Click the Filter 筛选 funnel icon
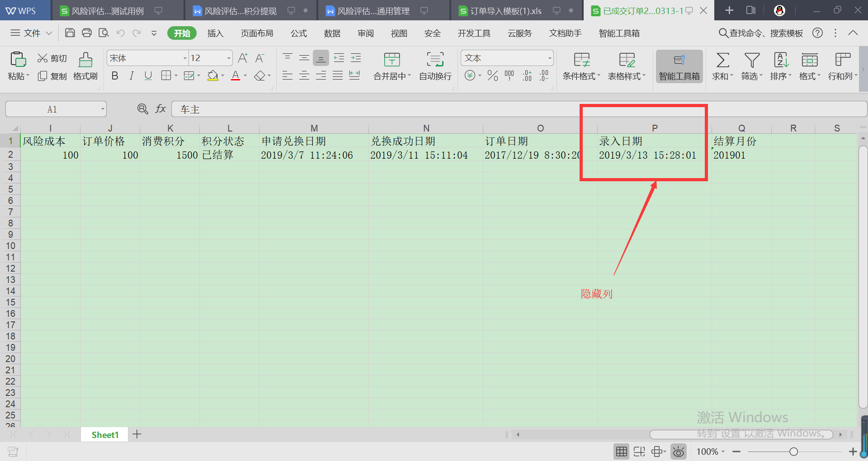This screenshot has height=461, width=868. (x=752, y=60)
